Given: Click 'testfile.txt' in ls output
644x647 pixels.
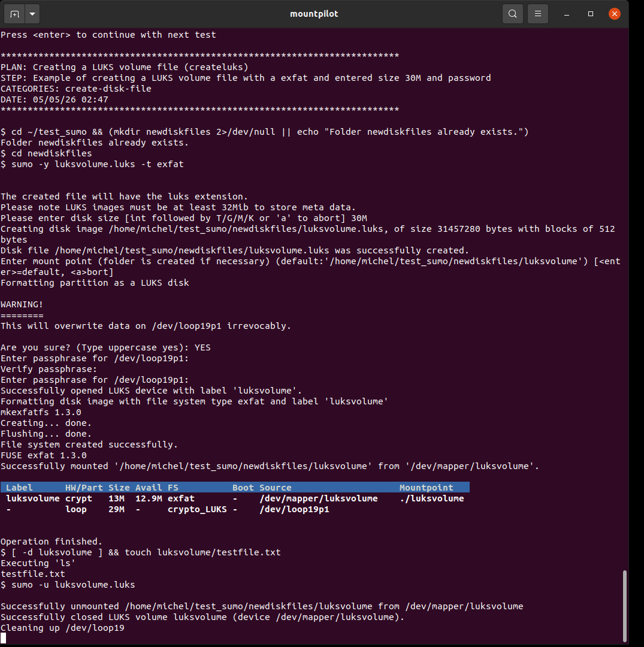Looking at the screenshot, I should 32,574.
